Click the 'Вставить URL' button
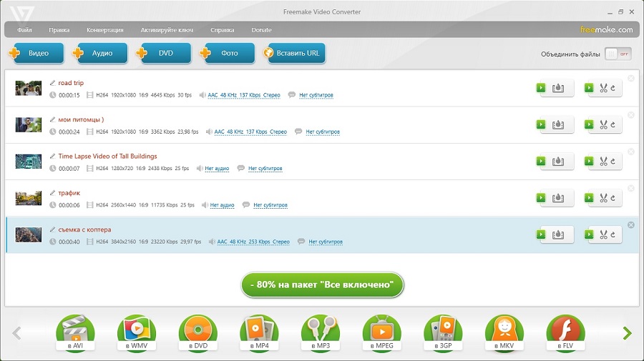Viewport: 644px width, 361px height. pos(296,54)
